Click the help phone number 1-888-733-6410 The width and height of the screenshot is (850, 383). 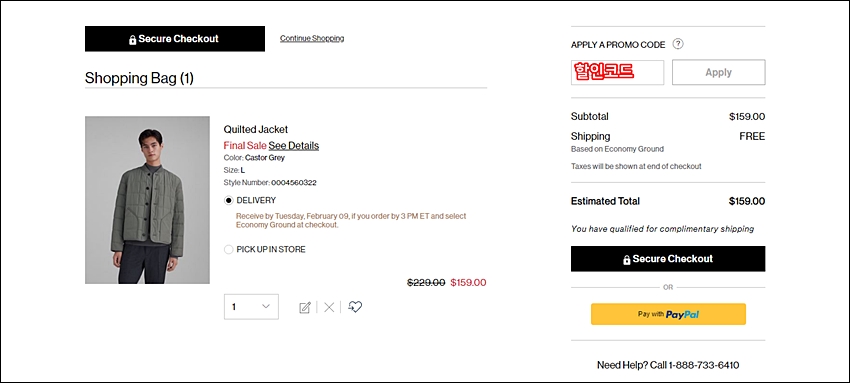(x=704, y=365)
